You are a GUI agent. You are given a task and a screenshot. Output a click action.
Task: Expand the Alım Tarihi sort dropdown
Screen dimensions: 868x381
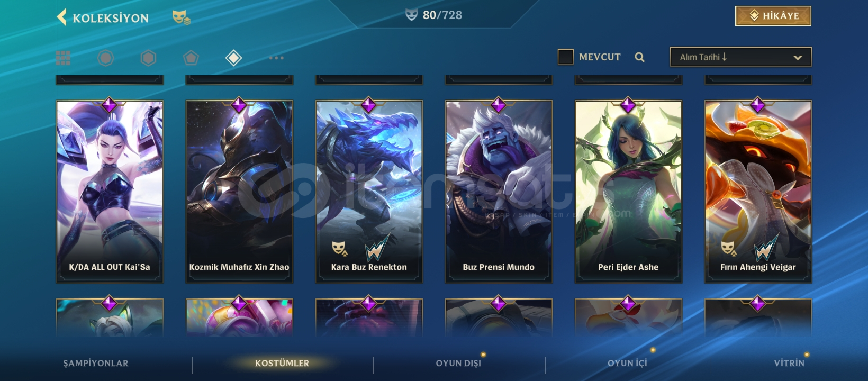pyautogui.click(x=740, y=57)
